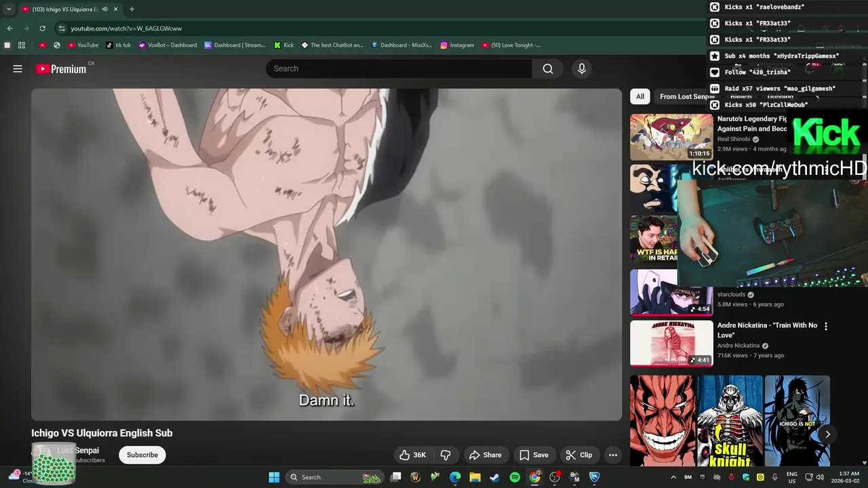This screenshot has width=868, height=488.
Task: Open Chrome apps grid shortcut
Action: click(x=22, y=45)
